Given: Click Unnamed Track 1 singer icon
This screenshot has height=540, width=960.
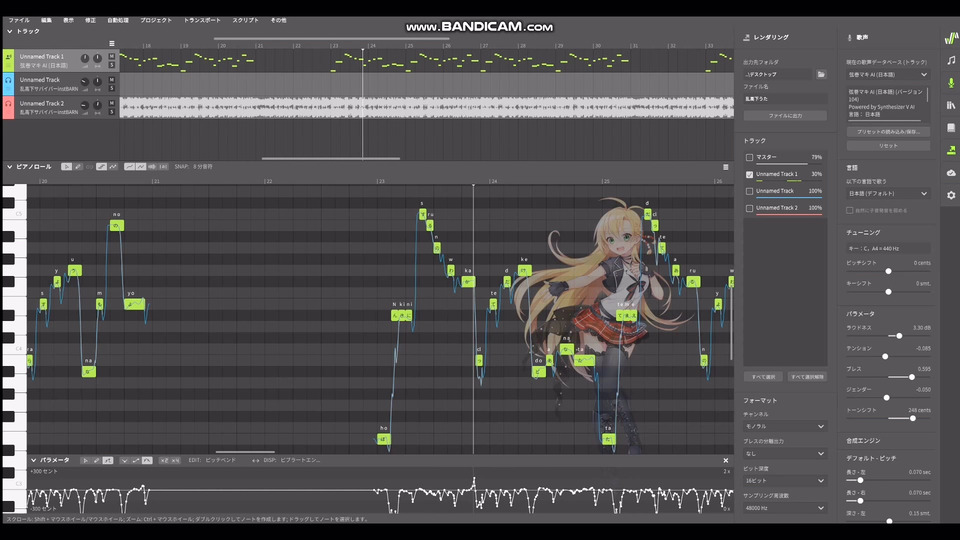Looking at the screenshot, I should (x=9, y=58).
